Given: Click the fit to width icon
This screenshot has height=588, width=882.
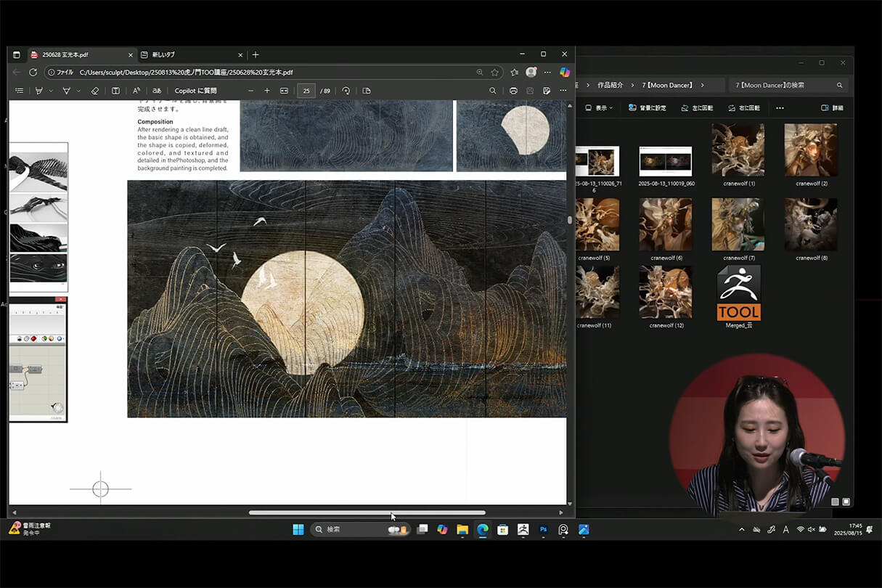Looking at the screenshot, I should click(284, 91).
